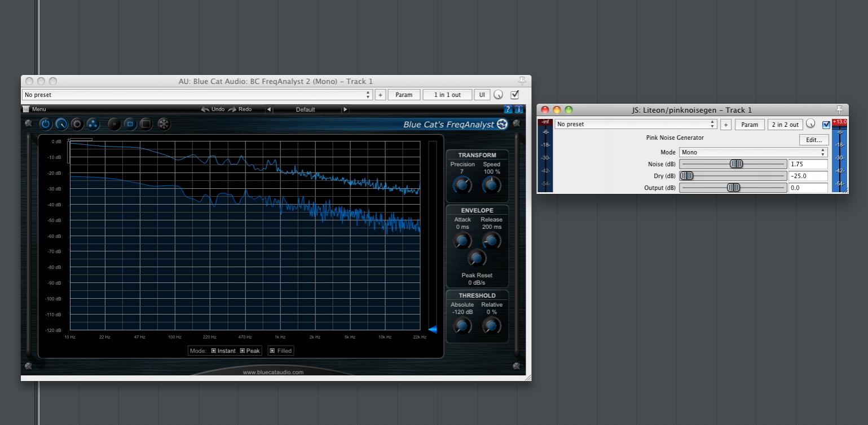Click the Output value field showing 0.0
Image resolution: width=868 pixels, height=425 pixels.
pos(808,188)
